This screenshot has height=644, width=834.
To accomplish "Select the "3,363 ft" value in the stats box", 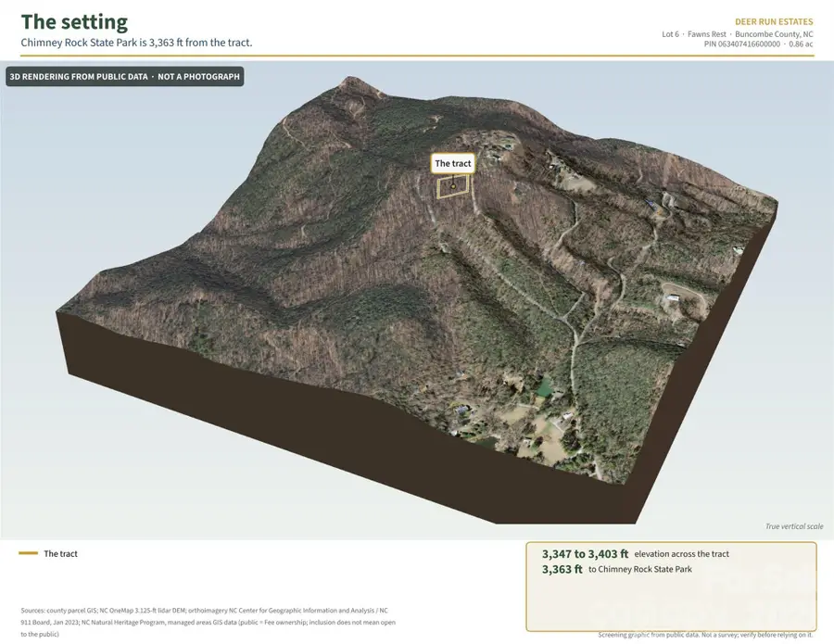I will pos(562,569).
